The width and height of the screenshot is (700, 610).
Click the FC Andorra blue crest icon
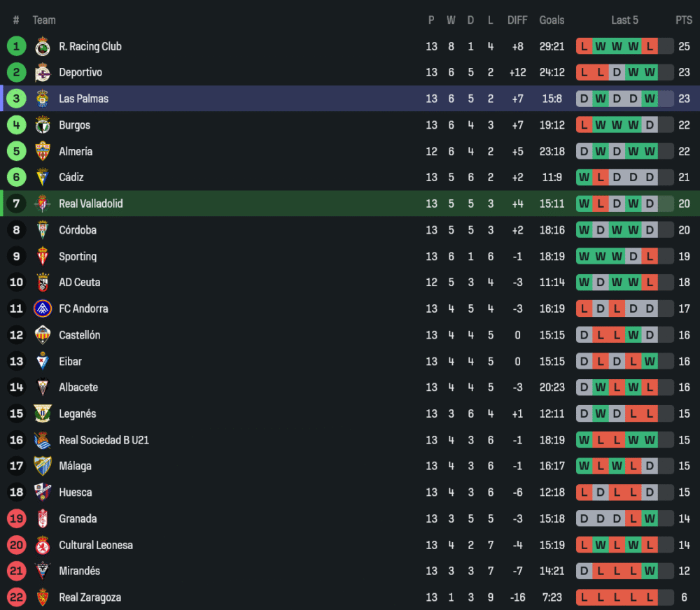(43, 308)
